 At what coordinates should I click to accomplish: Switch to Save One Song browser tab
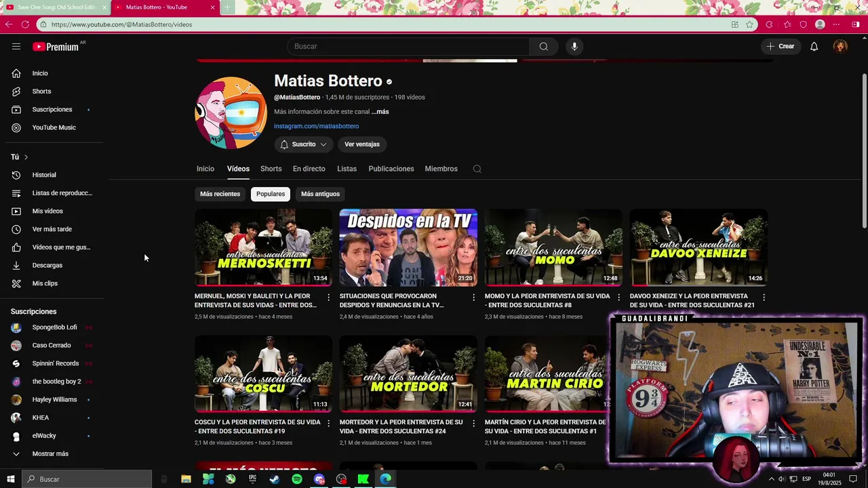click(x=56, y=7)
